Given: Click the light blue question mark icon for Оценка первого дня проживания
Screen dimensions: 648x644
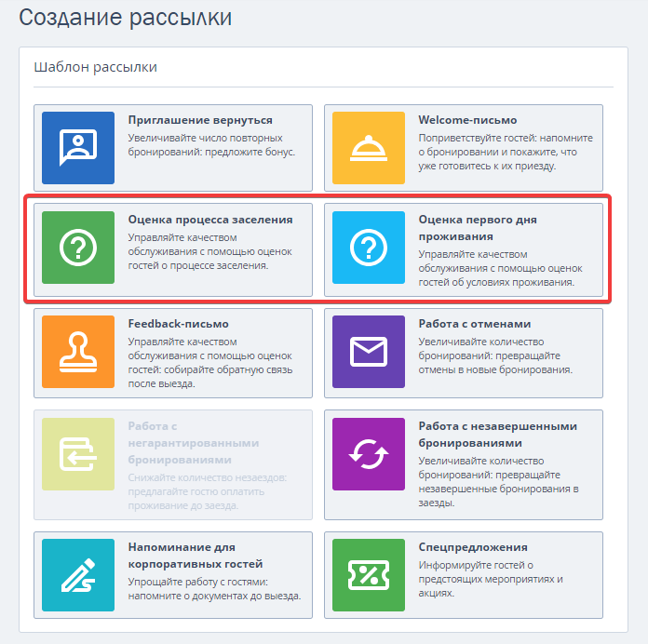Looking at the screenshot, I should (369, 248).
